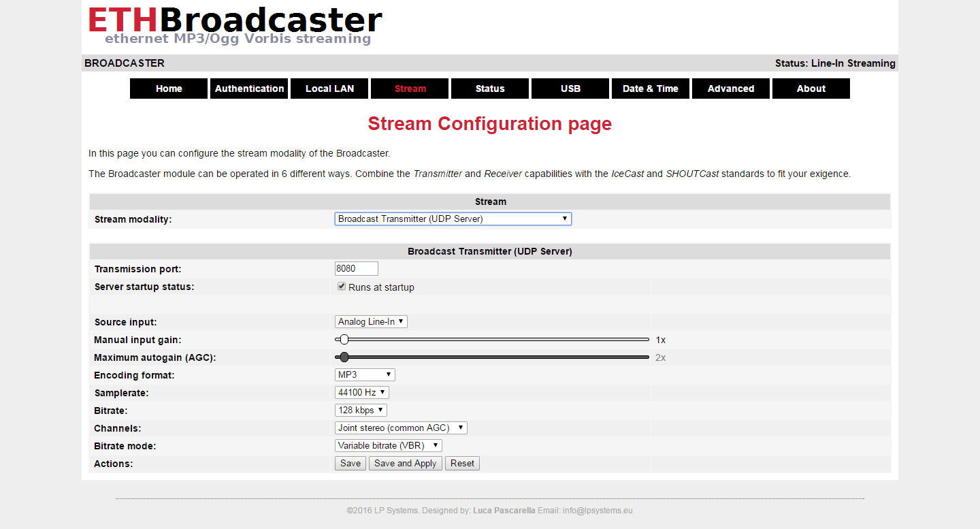The image size is (980, 529).
Task: Open the Encoding format dropdown
Action: click(x=365, y=374)
